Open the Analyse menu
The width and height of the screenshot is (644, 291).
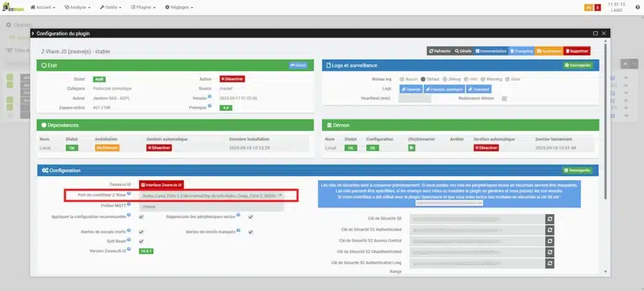pyautogui.click(x=77, y=8)
